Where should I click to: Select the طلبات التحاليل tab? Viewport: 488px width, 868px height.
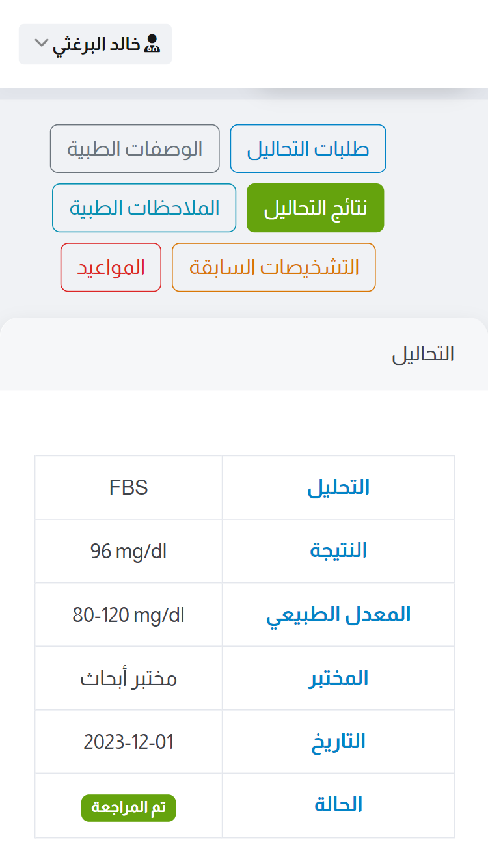[308, 148]
